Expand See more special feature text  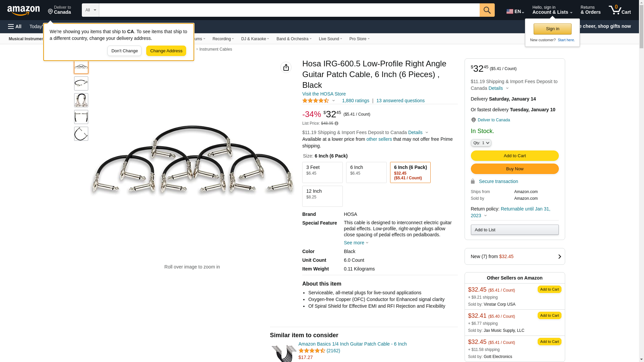(x=356, y=243)
